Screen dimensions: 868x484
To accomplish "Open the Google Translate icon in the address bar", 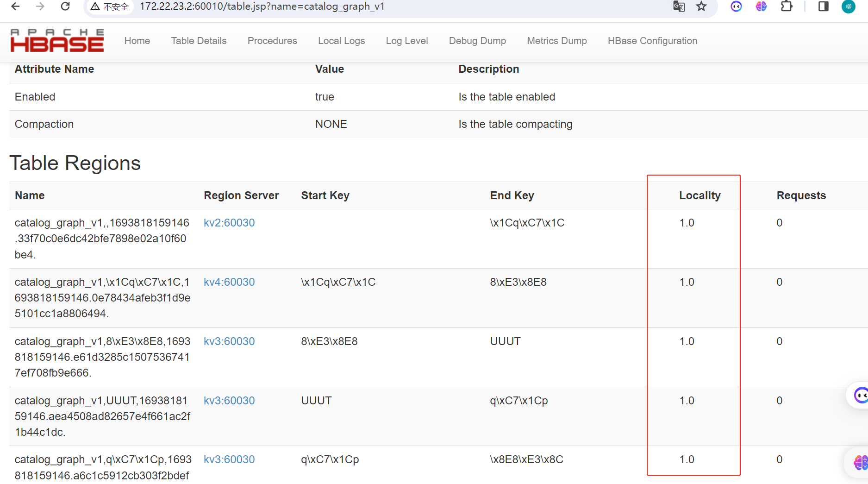I will (x=679, y=6).
